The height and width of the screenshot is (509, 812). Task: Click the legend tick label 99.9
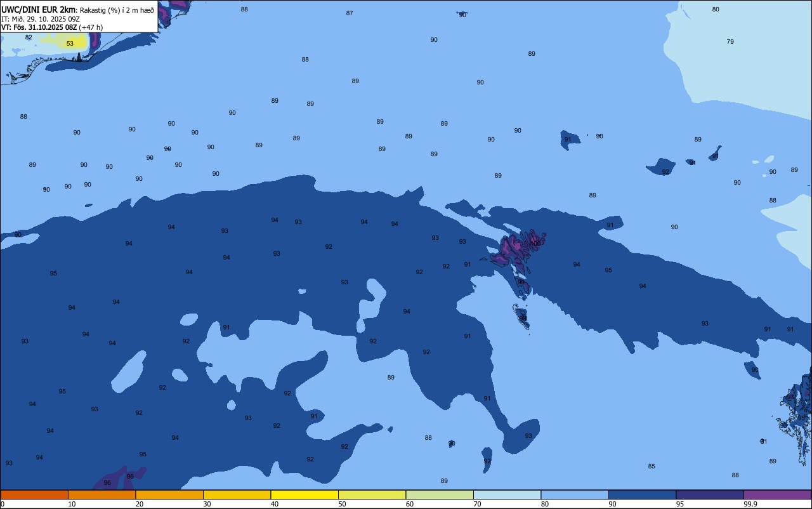tap(750, 504)
